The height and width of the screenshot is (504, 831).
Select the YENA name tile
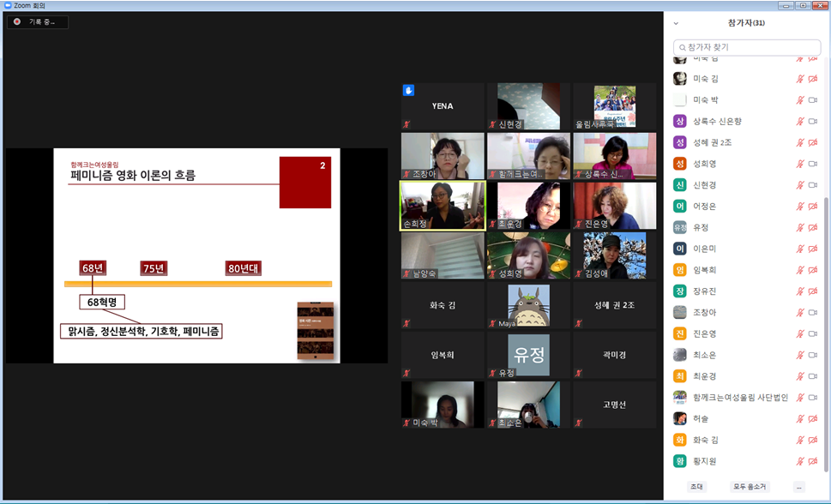(x=443, y=106)
